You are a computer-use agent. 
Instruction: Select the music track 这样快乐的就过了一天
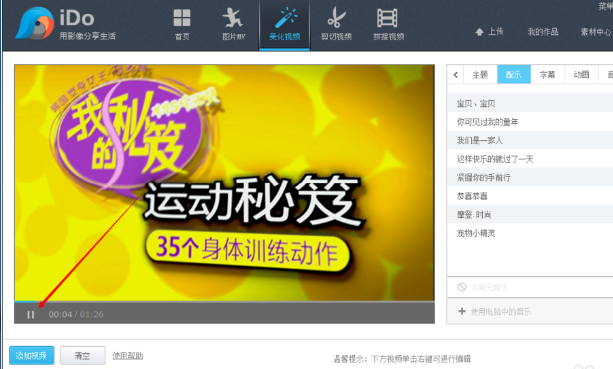pyautogui.click(x=530, y=159)
